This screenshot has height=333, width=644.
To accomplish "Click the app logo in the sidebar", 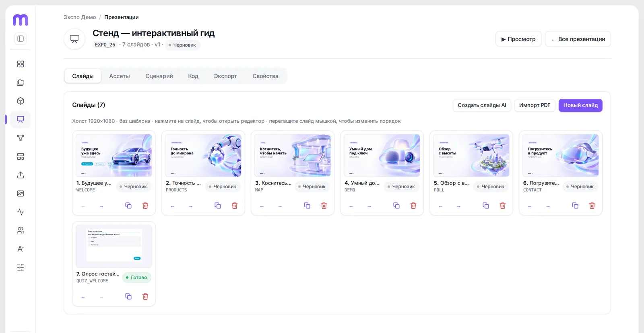I will pos(21,20).
